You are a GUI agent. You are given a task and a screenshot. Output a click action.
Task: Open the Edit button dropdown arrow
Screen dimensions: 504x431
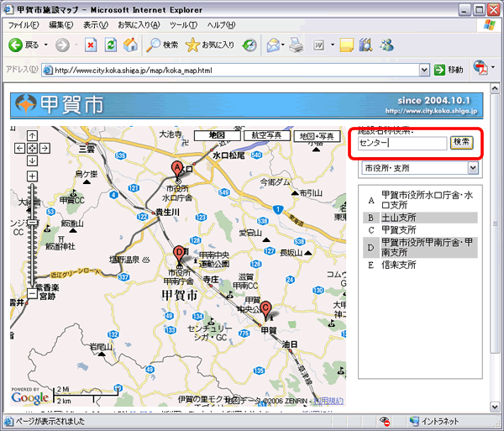tap(333, 45)
